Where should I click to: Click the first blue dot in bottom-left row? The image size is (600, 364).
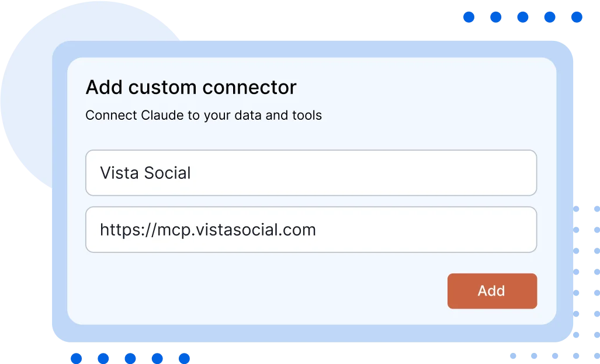pos(76,356)
